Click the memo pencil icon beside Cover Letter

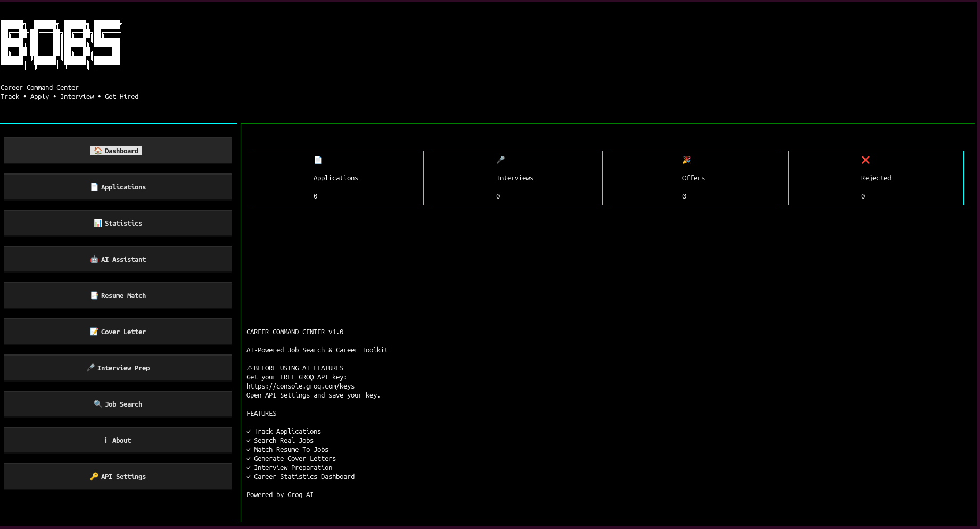pyautogui.click(x=94, y=332)
